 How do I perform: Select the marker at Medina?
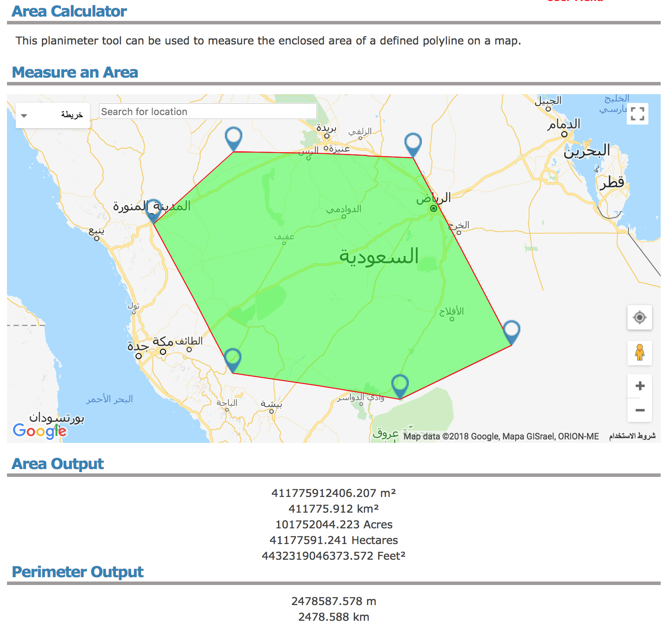[x=153, y=210]
